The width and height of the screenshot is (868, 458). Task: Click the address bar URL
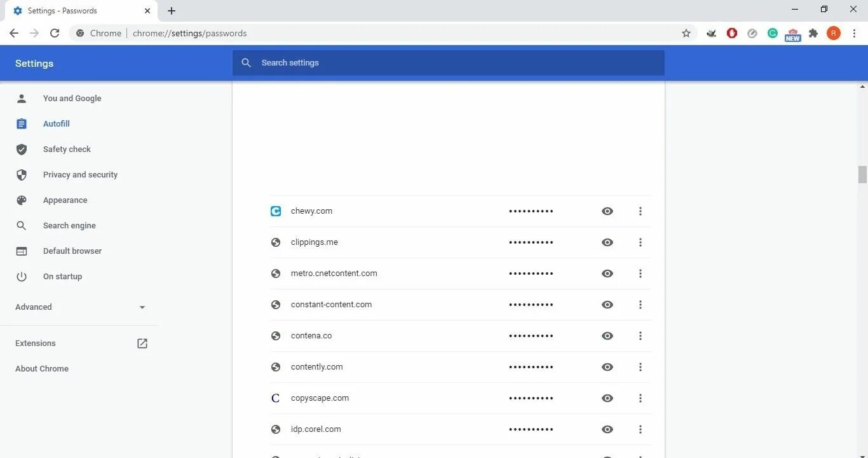190,33
